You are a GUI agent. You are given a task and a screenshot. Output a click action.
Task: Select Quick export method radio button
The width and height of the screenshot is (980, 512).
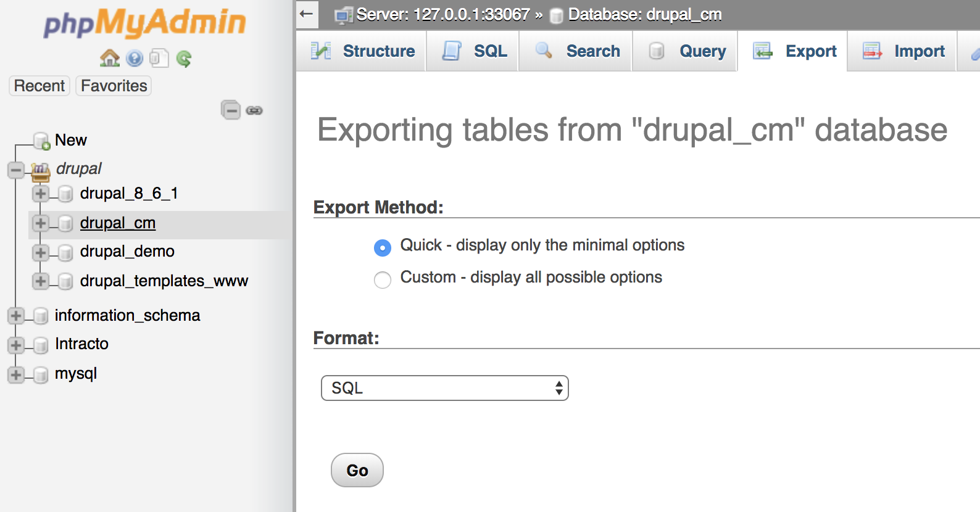[x=383, y=248]
